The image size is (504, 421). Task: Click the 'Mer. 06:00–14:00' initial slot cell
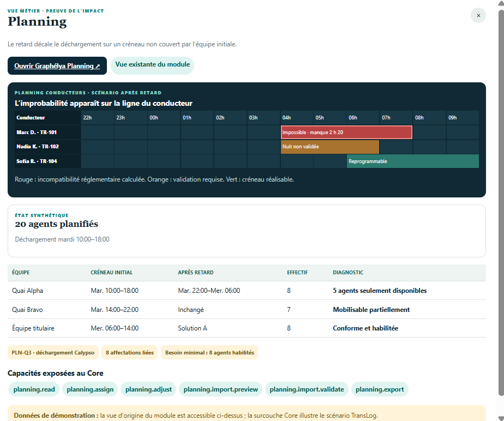115,328
